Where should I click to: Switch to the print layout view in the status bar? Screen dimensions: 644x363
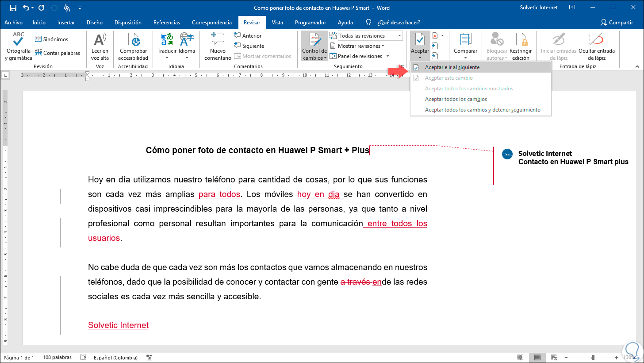coord(537,357)
